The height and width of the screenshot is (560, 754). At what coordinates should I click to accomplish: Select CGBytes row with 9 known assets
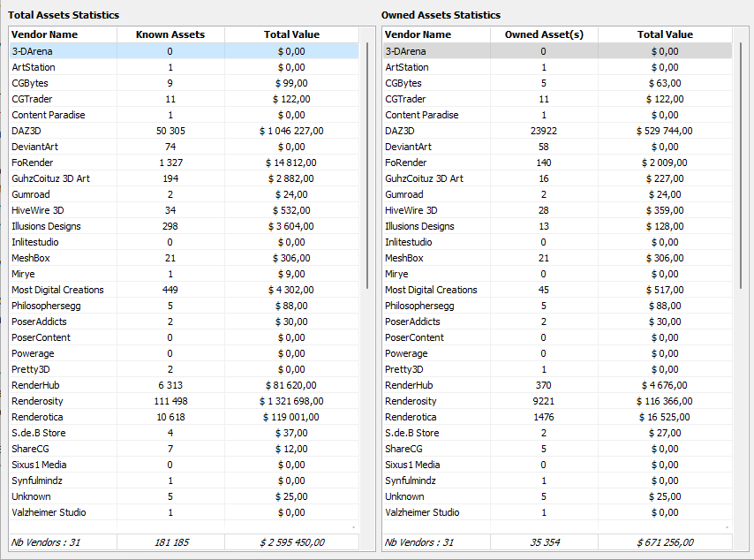coord(185,83)
